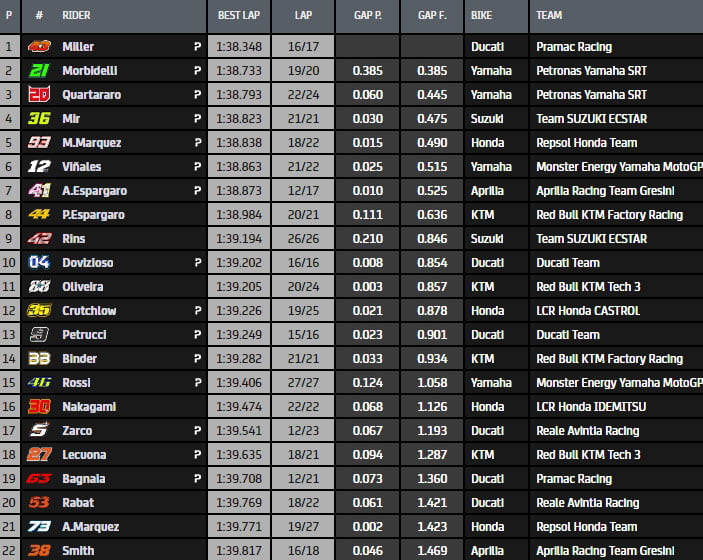703x560 pixels.
Task: Click Quartararo's red number 20 badge
Action: [39, 95]
